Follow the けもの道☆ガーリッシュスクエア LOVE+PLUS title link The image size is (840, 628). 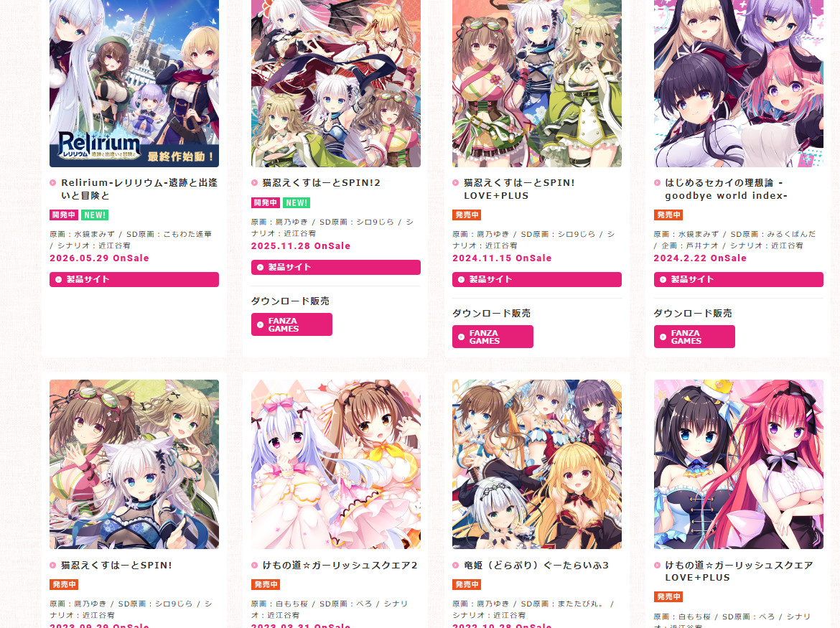pyautogui.click(x=739, y=571)
